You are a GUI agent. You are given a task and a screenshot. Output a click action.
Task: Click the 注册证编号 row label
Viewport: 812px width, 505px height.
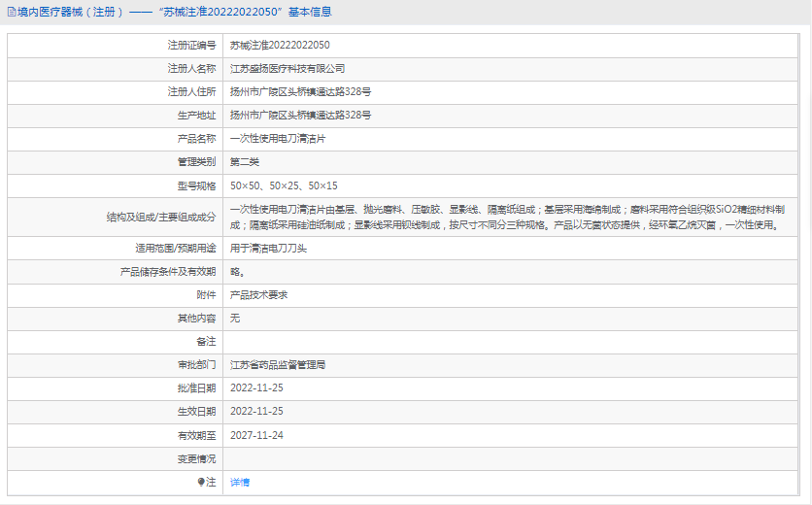(x=191, y=45)
